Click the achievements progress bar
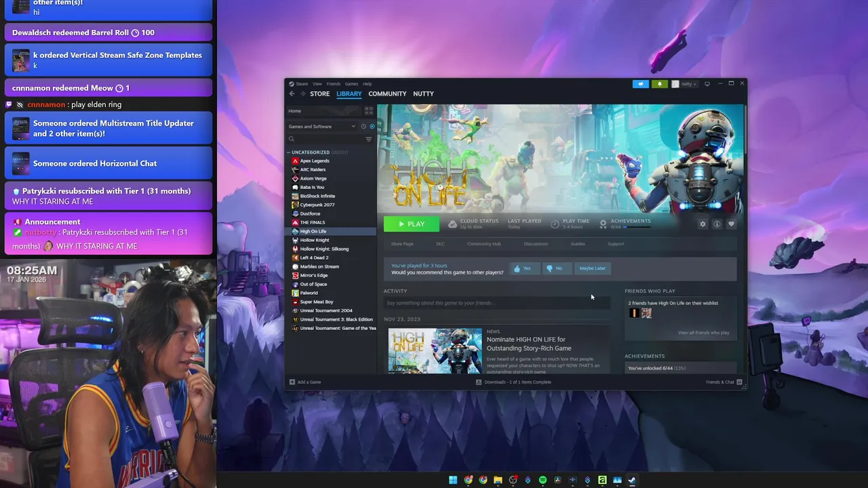868x488 pixels. pyautogui.click(x=637, y=227)
